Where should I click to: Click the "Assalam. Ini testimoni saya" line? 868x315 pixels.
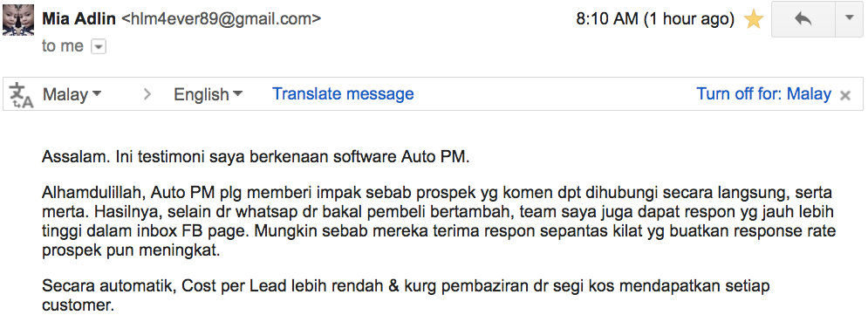[256, 157]
